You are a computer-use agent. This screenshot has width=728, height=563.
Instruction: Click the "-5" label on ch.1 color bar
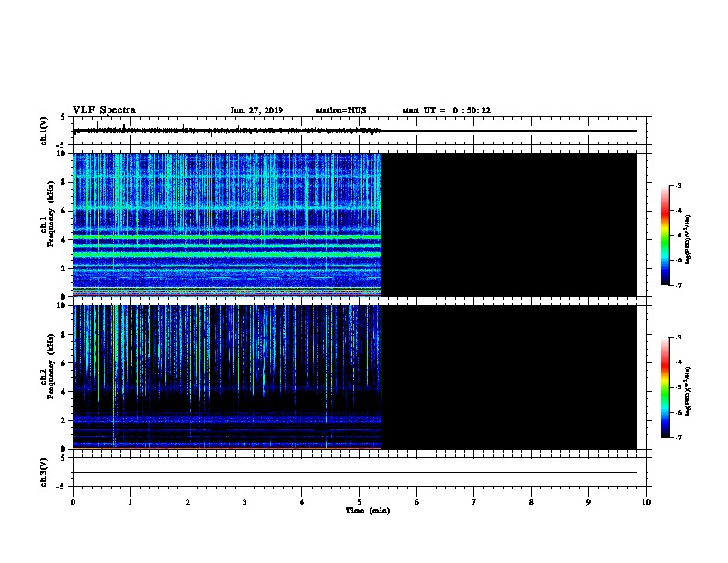(x=677, y=236)
